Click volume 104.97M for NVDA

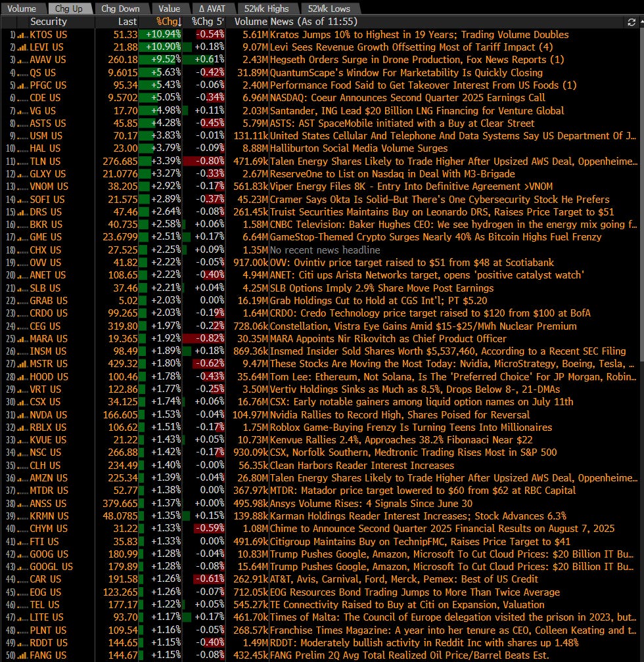point(250,415)
